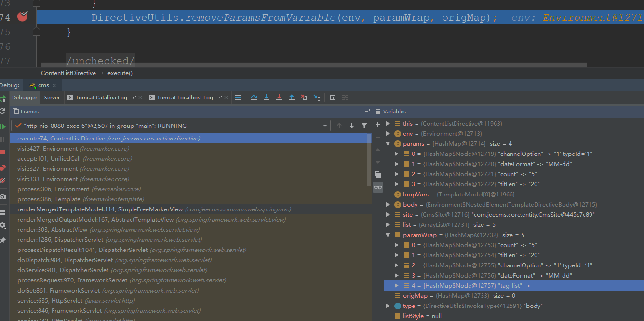Click the red Force Step Into icon
644x321 pixels.
point(279,98)
